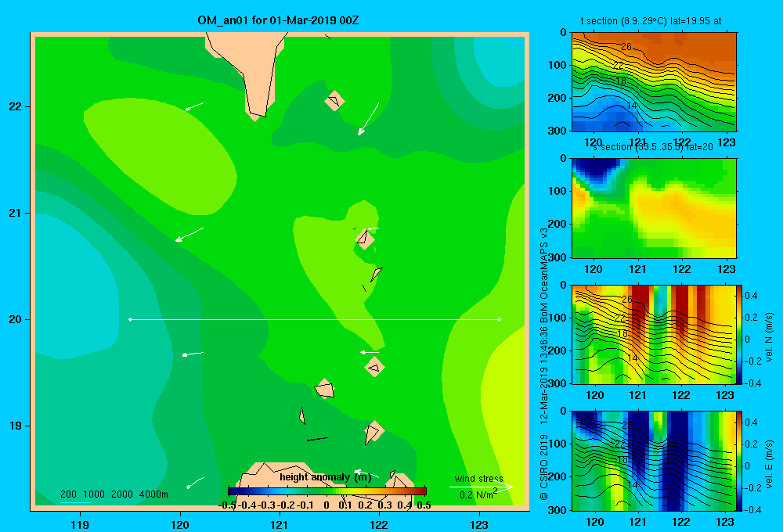Click the 26 contour label in t section

tap(626, 46)
